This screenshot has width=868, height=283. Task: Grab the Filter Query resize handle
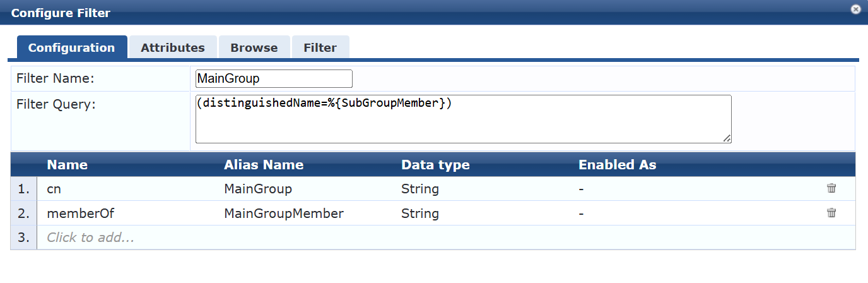[727, 139]
